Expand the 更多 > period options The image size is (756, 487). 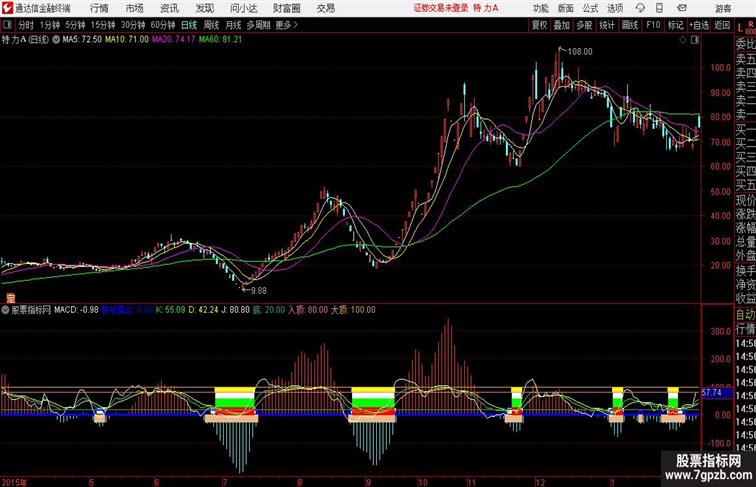click(287, 25)
